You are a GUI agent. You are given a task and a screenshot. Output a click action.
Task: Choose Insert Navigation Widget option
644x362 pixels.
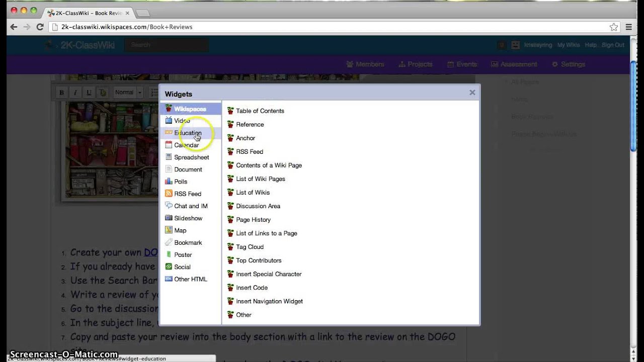click(x=269, y=301)
